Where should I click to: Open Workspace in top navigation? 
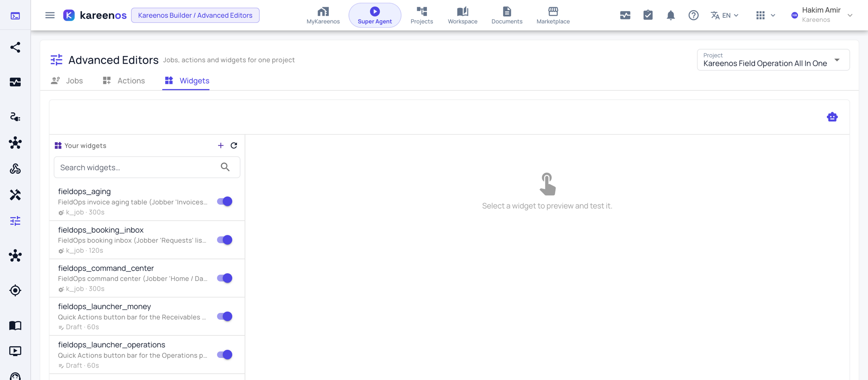click(x=462, y=15)
